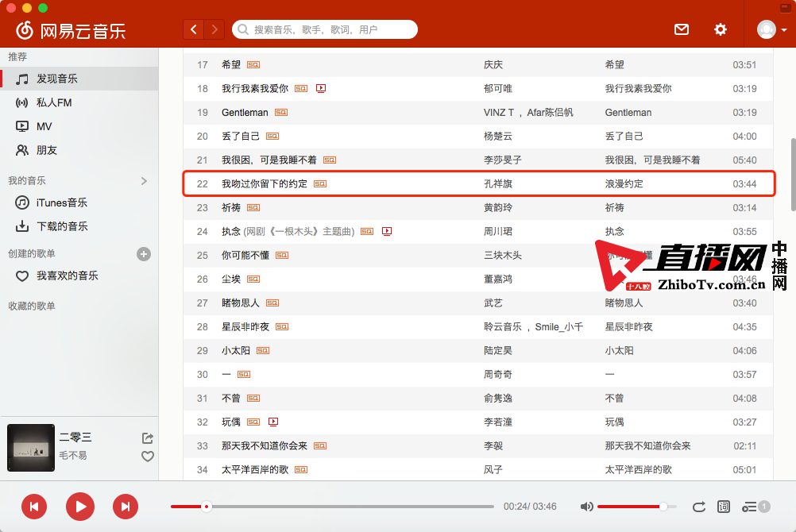Like the current song with heart
Screen dimensions: 796x532
(x=147, y=457)
